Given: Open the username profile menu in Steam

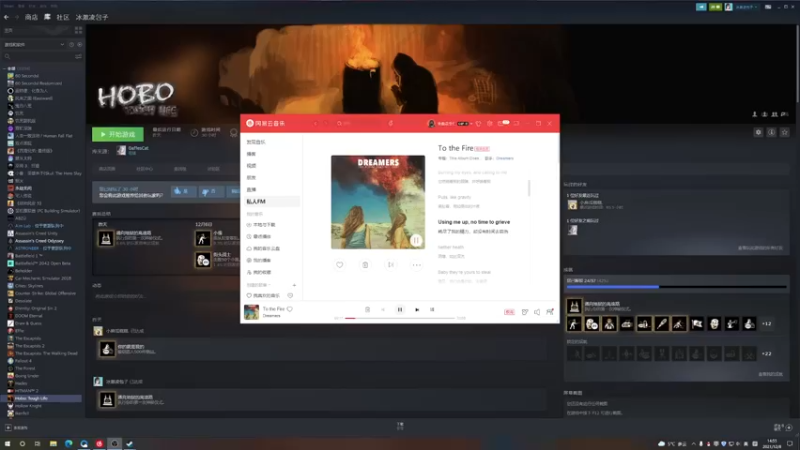Looking at the screenshot, I should pyautogui.click(x=92, y=17).
